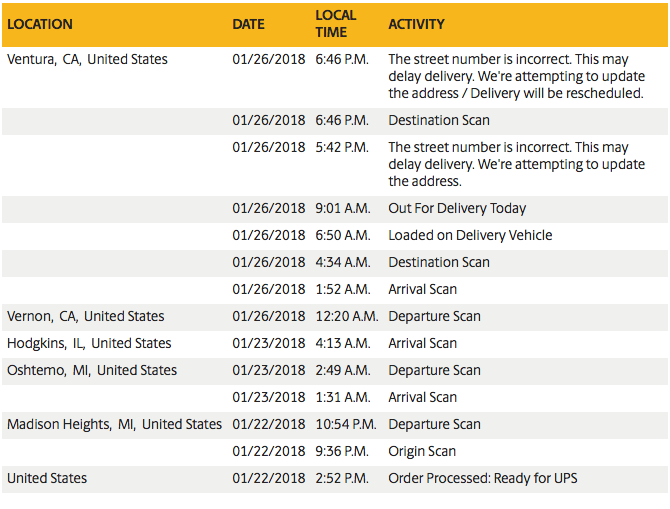Click Out For Delivery Today entry
670x509 pixels.
pos(457,209)
